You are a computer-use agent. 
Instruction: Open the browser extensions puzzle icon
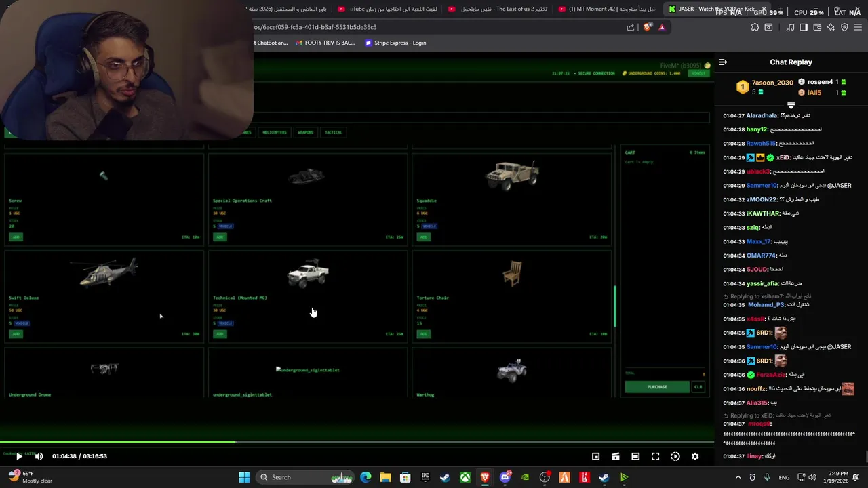pos(755,27)
